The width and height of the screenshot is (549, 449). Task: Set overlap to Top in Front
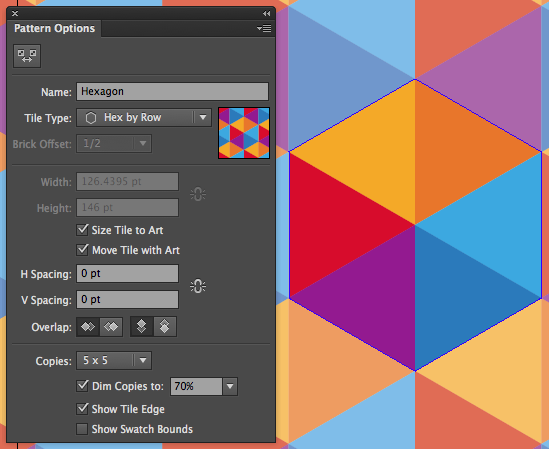point(141,327)
